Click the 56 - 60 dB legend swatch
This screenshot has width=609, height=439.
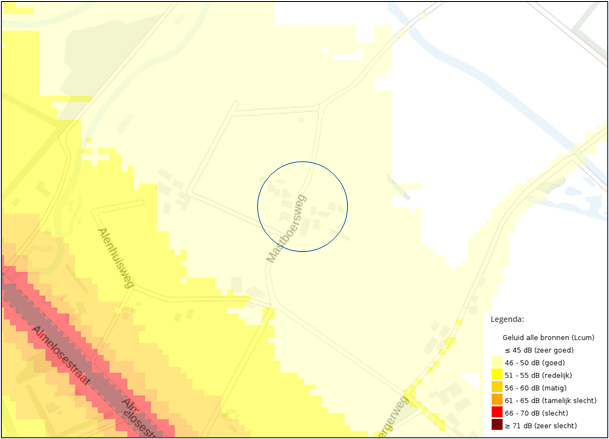click(x=497, y=387)
